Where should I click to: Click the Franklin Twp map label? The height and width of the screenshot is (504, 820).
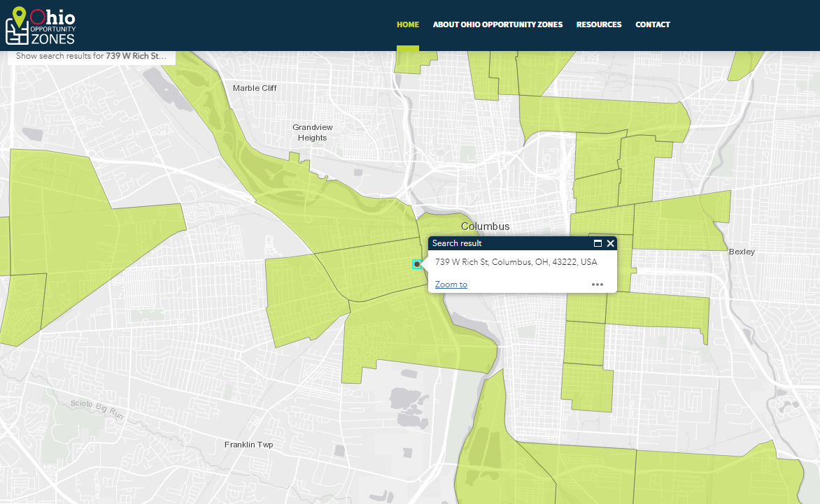[248, 445]
